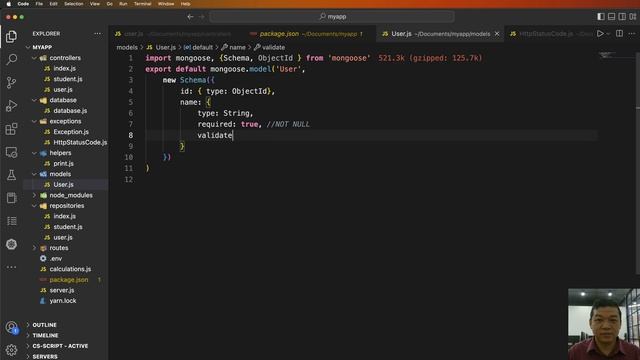Open the Source Control view
640x360 pixels.
coord(11,82)
